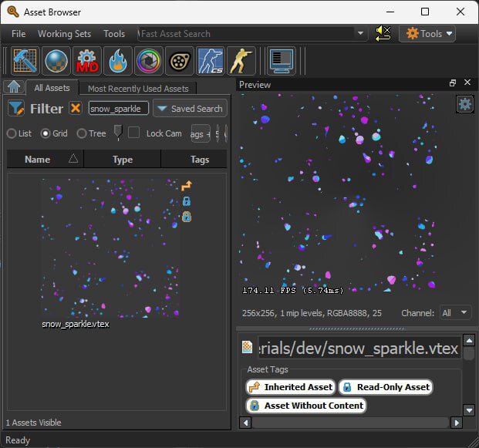
Task: Switch to Most Recently Used Assets tab
Action: tap(137, 89)
